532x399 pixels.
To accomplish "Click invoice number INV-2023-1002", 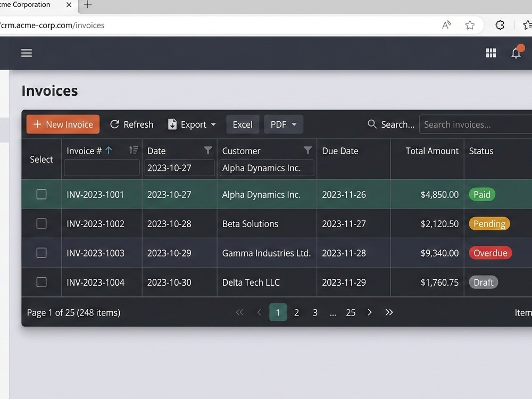I will click(x=95, y=223).
